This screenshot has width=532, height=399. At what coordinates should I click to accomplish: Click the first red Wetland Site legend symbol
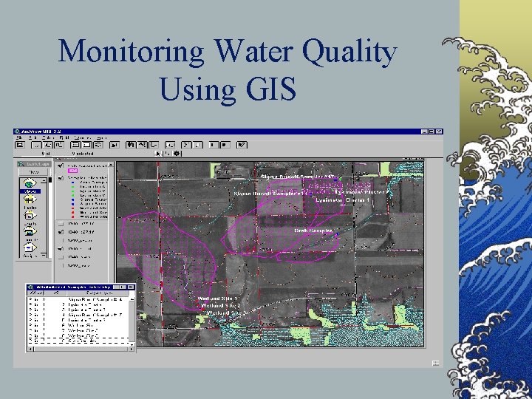pos(72,208)
